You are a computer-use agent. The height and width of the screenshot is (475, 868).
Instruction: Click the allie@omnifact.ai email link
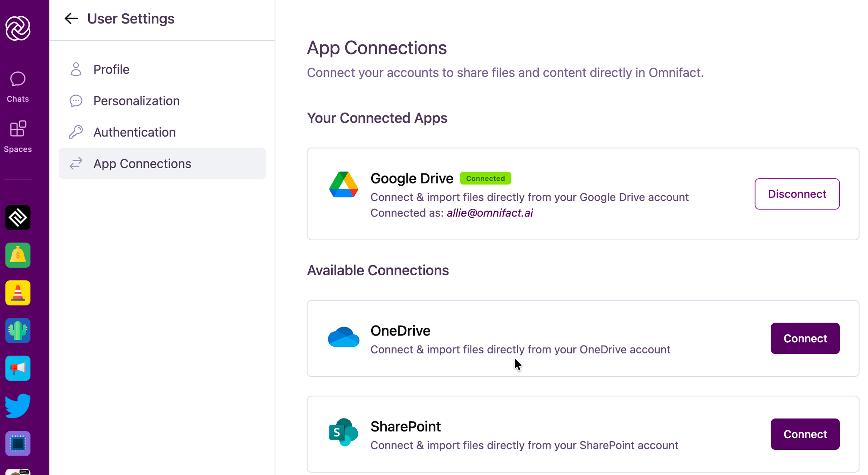click(489, 213)
